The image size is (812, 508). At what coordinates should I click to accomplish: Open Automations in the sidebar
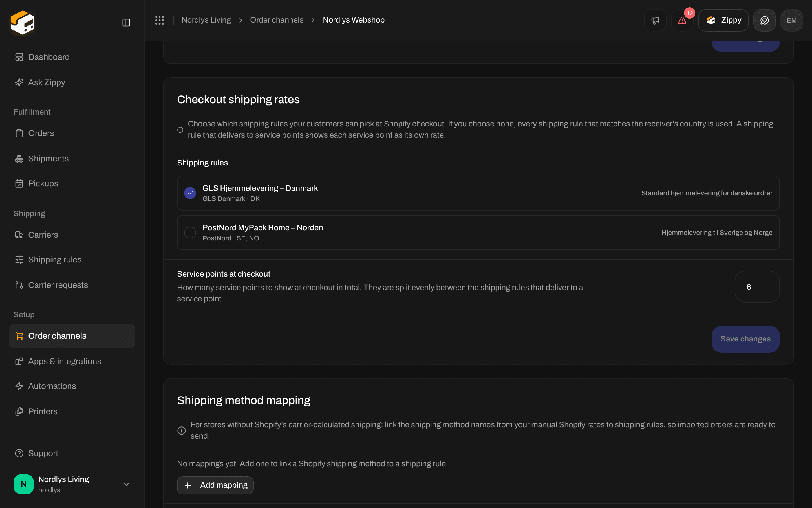(x=72, y=386)
